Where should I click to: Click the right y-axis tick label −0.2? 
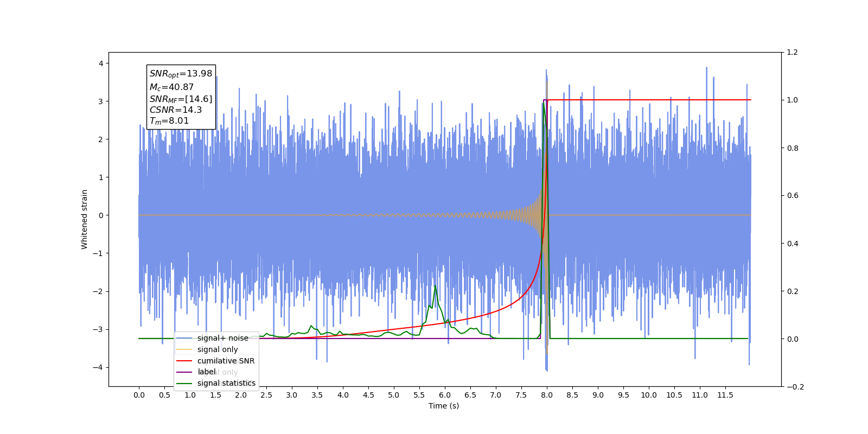coord(795,387)
